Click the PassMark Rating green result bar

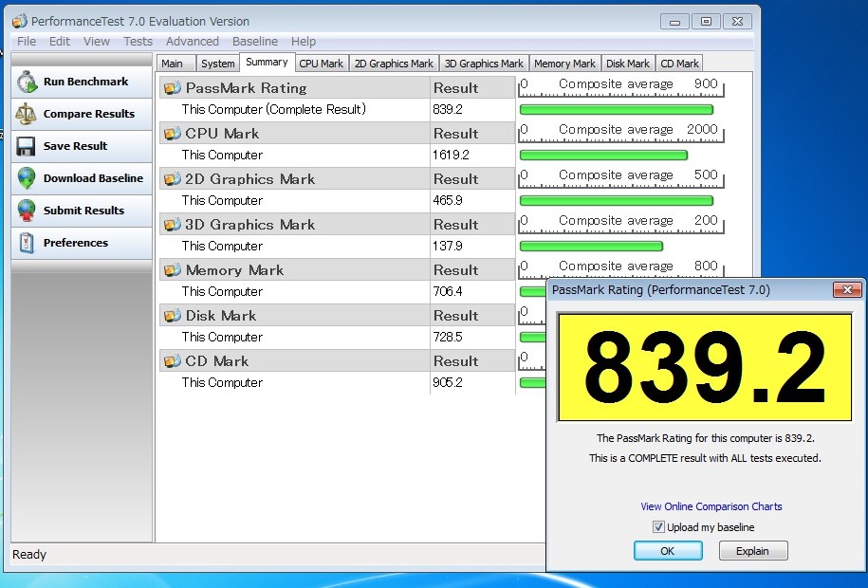point(616,110)
